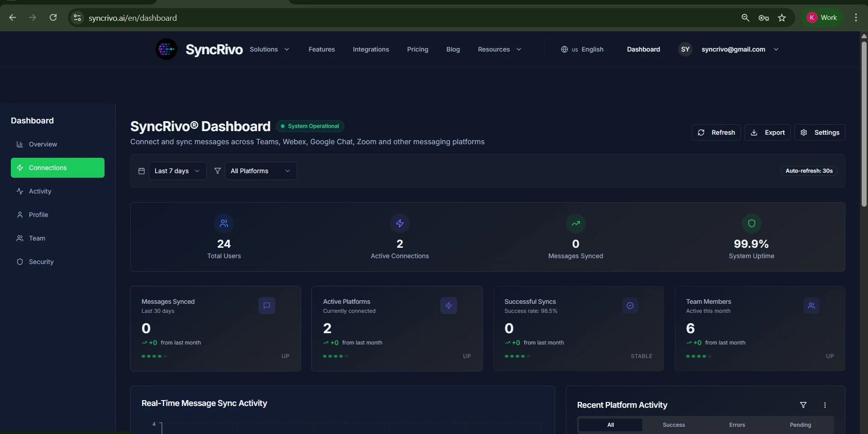
Task: Click the zoom magnifier icon in address bar
Action: (x=745, y=18)
